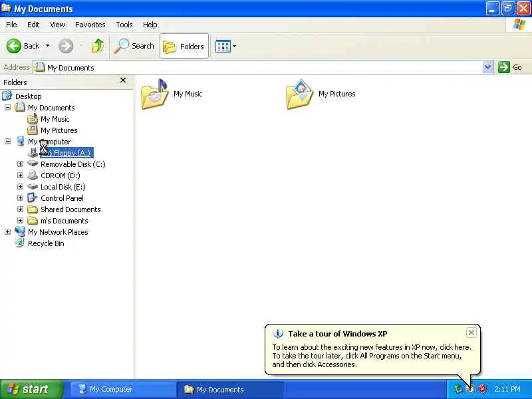Viewport: 532px width, 399px height.
Task: Open the Start menu
Action: tap(31, 389)
